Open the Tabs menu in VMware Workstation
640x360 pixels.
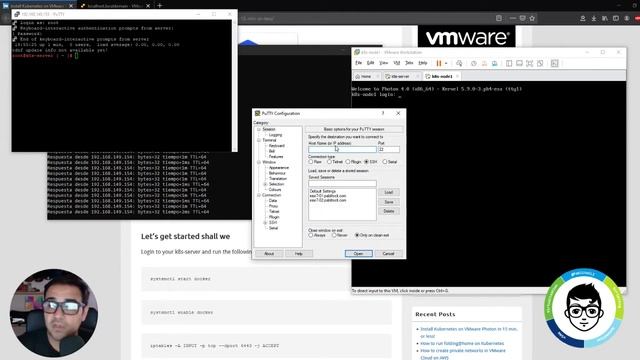coord(409,63)
